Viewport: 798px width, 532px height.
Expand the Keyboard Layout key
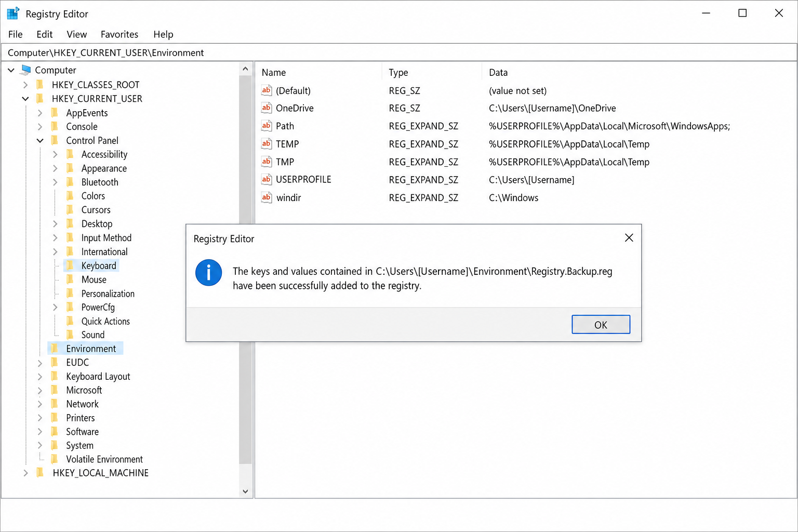click(40, 377)
